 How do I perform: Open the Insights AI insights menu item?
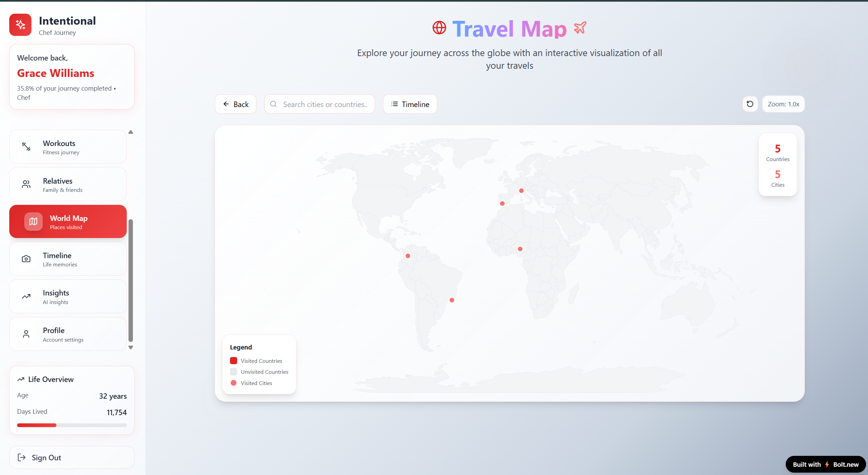(68, 296)
